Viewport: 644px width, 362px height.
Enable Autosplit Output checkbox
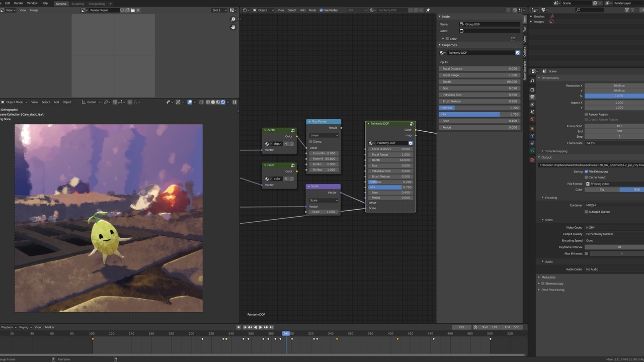(586, 212)
